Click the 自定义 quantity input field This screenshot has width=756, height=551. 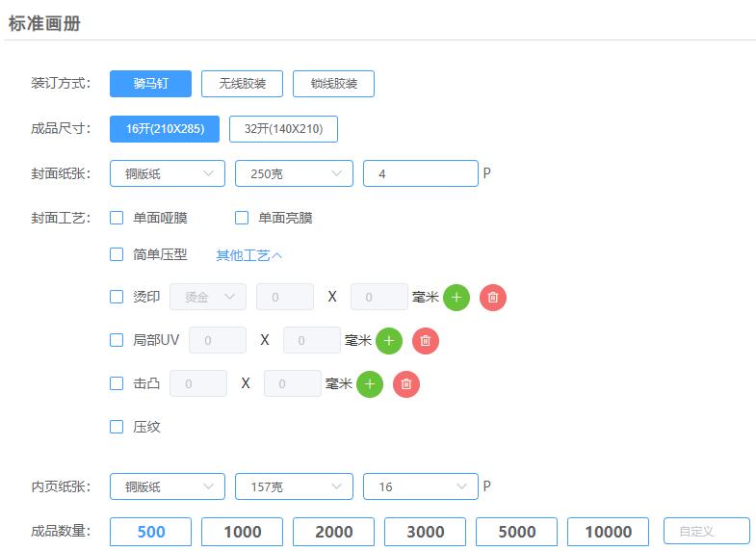[706, 532]
